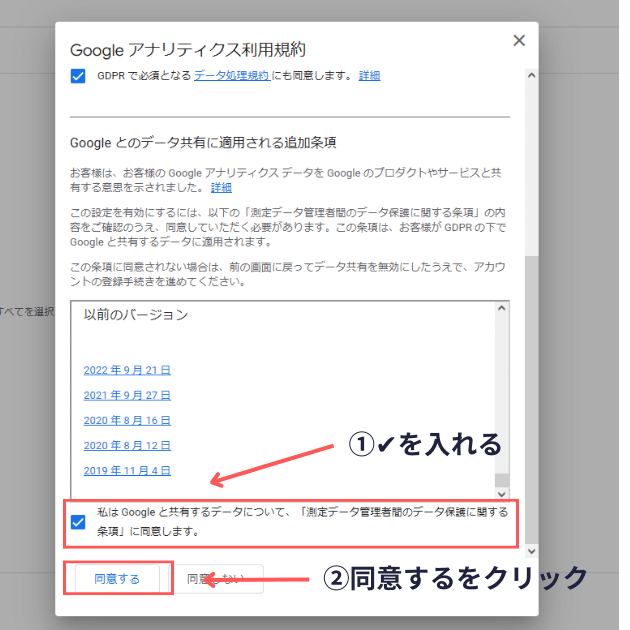Uncheck the GDPR data processing checkbox
Viewport: 630px width, 630px height.
point(78,76)
